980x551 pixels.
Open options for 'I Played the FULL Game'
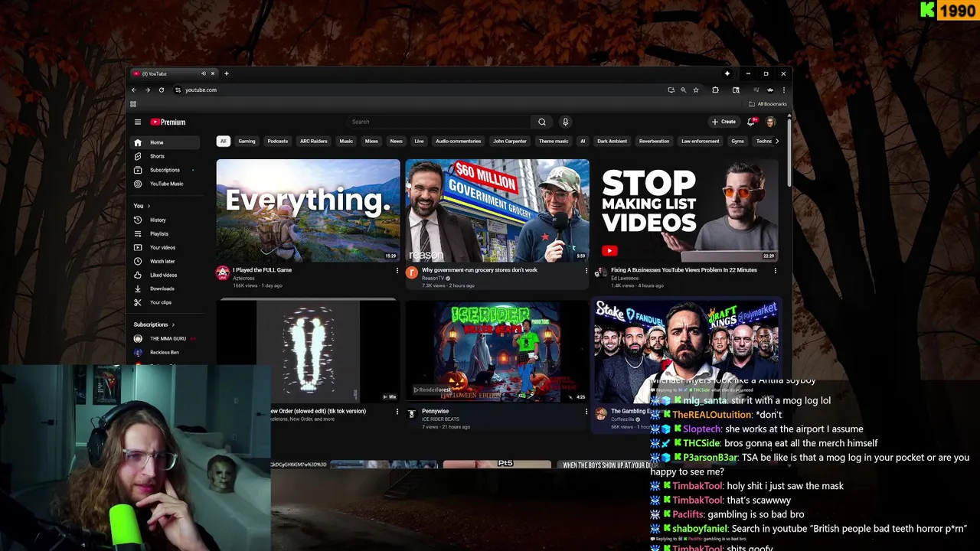point(397,270)
